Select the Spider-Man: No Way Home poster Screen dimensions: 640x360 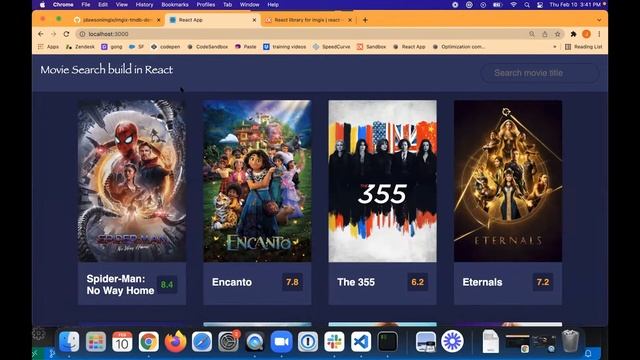[x=132, y=181]
